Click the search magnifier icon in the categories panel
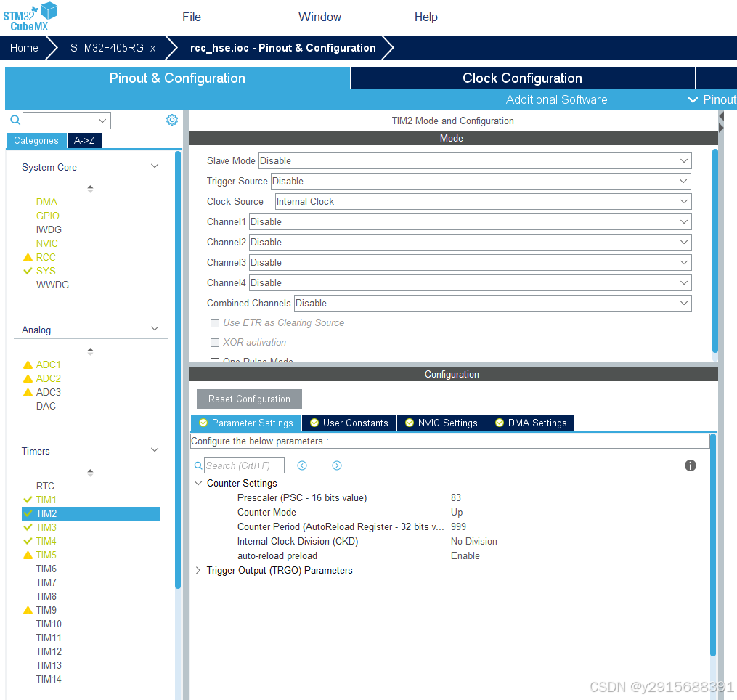This screenshot has height=700, width=737. [15, 121]
